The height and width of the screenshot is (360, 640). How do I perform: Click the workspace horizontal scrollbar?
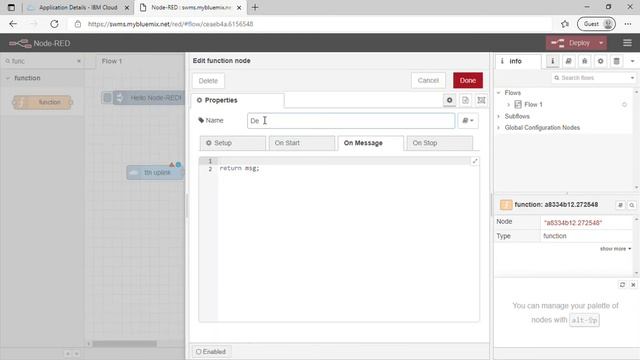pos(125,344)
